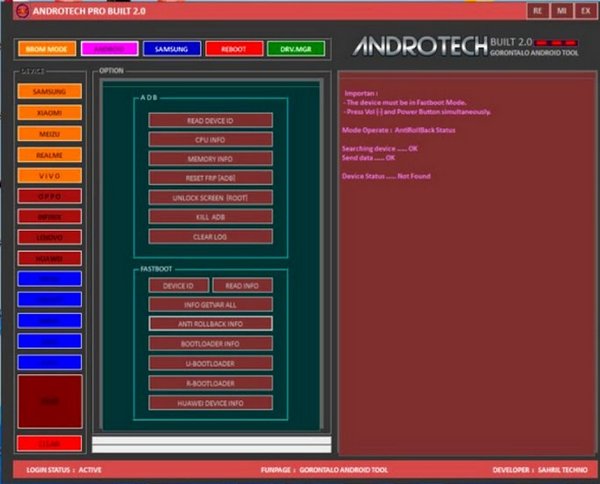Click the RE button in title bar
The width and height of the screenshot is (600, 484).
point(538,11)
